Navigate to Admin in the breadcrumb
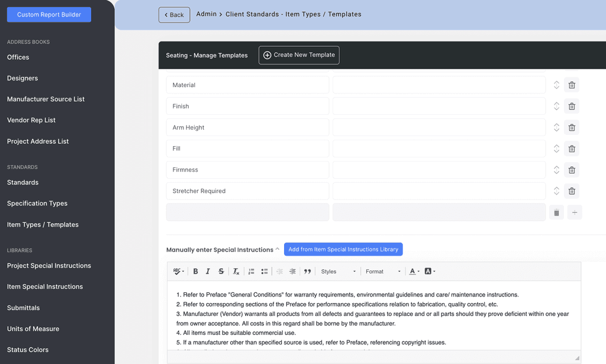The width and height of the screenshot is (606, 364). (x=206, y=14)
